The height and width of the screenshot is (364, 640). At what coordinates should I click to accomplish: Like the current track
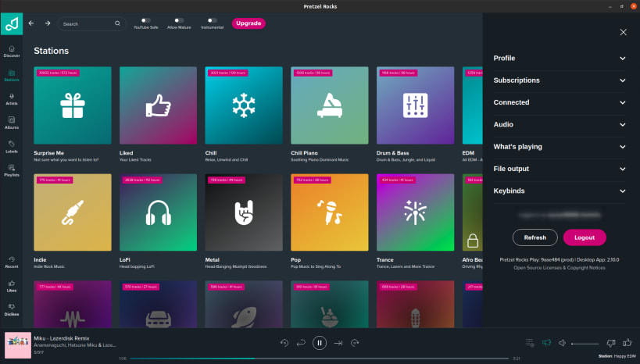pos(627,342)
